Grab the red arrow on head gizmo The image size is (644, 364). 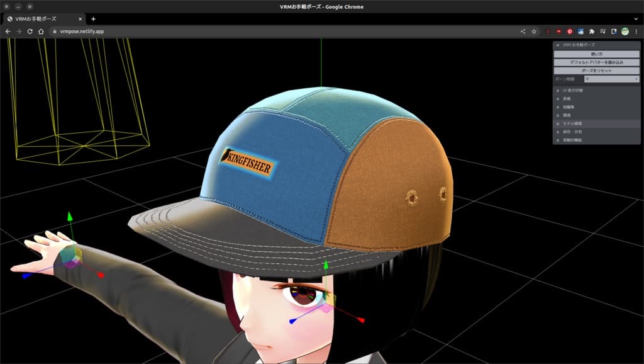click(360, 319)
